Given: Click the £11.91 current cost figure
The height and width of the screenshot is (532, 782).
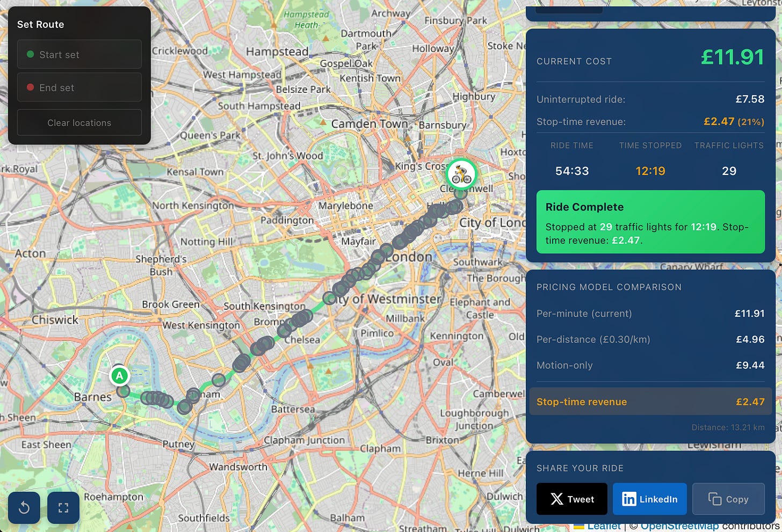Looking at the screenshot, I should tap(733, 57).
